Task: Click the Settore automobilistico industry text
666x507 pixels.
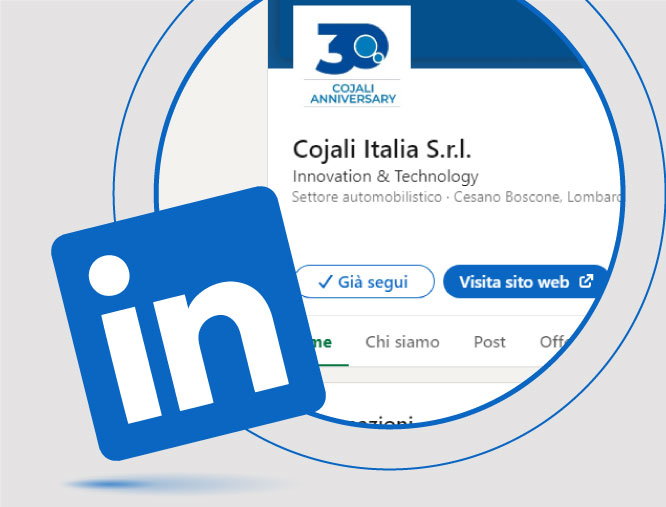Action: pyautogui.click(x=367, y=197)
